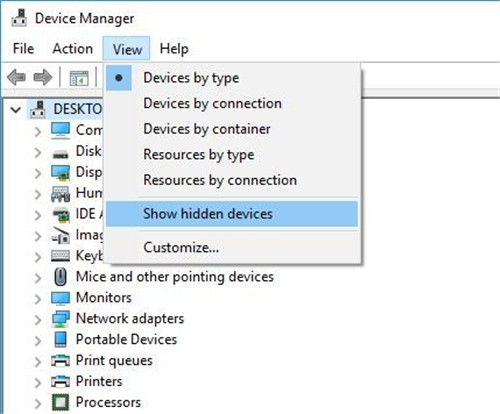500x414 pixels.
Task: Open the Action menu
Action: tap(73, 49)
